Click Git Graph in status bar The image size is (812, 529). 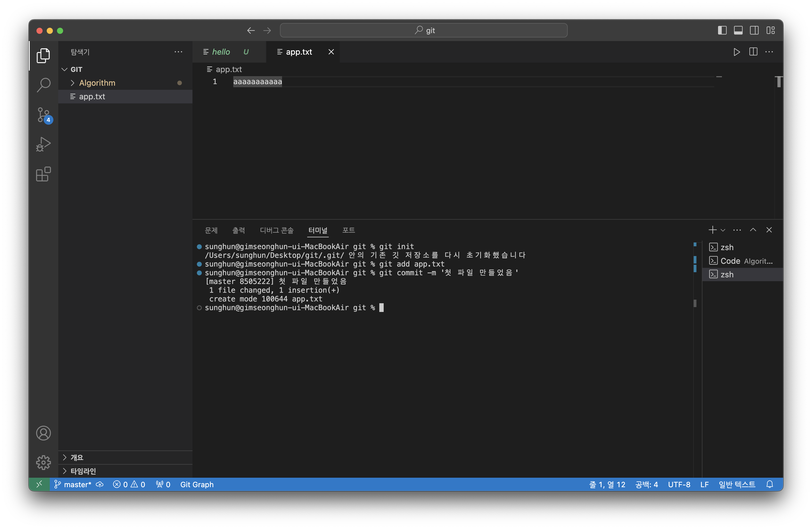pos(197,484)
